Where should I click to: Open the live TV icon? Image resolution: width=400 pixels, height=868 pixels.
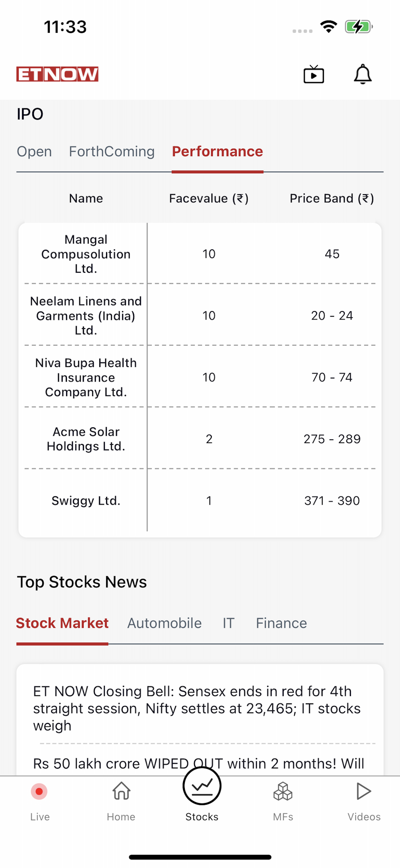313,74
